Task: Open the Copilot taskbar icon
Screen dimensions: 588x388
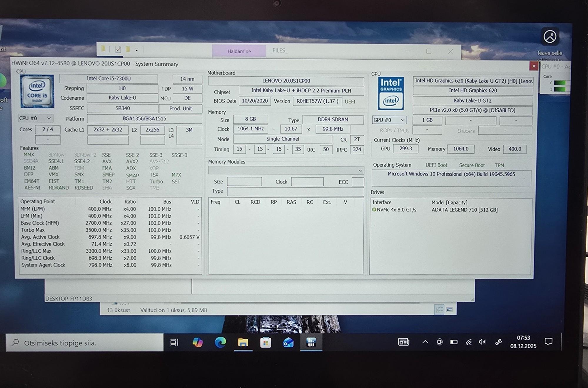Action: [x=198, y=342]
